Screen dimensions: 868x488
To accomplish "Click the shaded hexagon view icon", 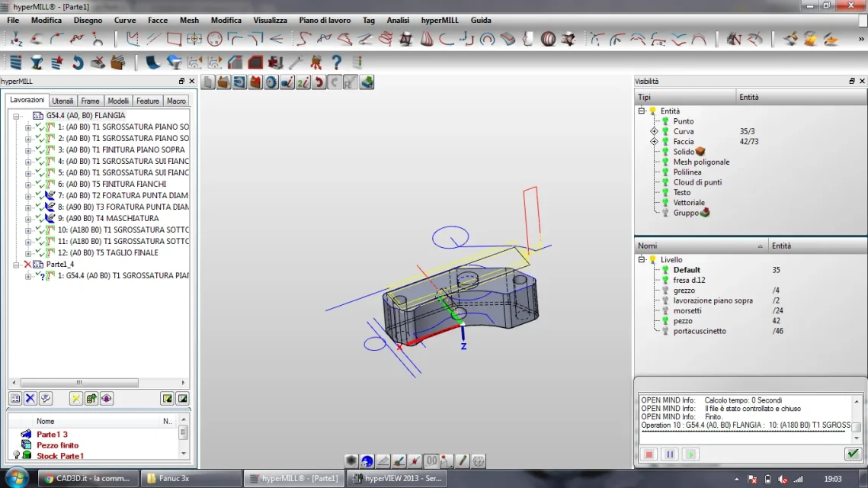I will coord(351,461).
